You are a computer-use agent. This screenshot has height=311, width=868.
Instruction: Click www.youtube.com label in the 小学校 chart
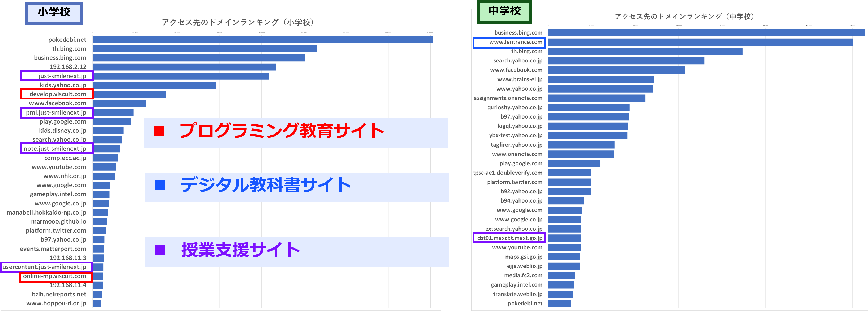pyautogui.click(x=59, y=167)
